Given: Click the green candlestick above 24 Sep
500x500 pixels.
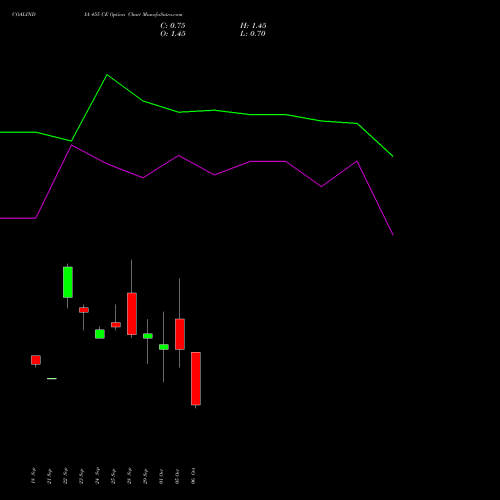Looking at the screenshot, I should [100, 334].
